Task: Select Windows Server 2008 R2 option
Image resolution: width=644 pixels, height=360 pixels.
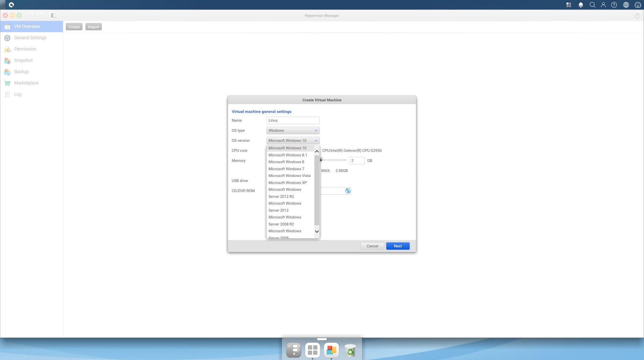Action: tap(290, 221)
